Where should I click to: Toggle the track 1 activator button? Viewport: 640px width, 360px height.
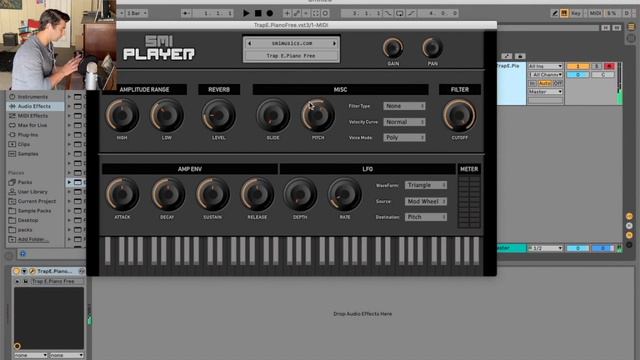[x=578, y=66]
